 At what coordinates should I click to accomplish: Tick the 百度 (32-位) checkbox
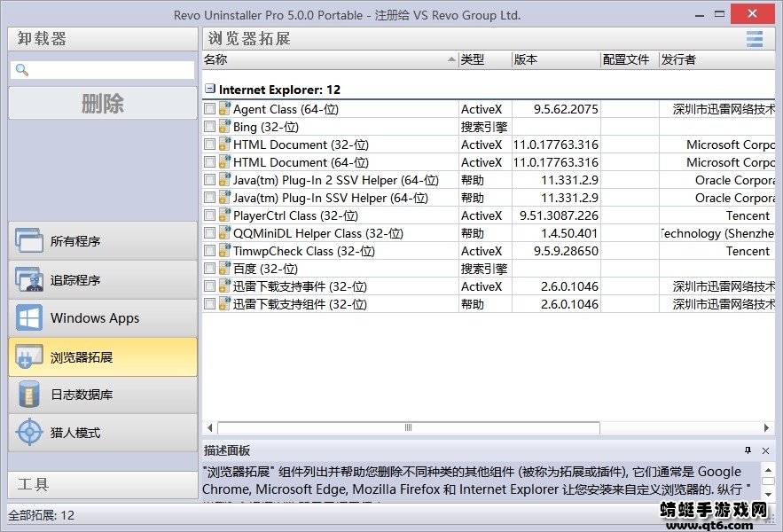coord(208,269)
